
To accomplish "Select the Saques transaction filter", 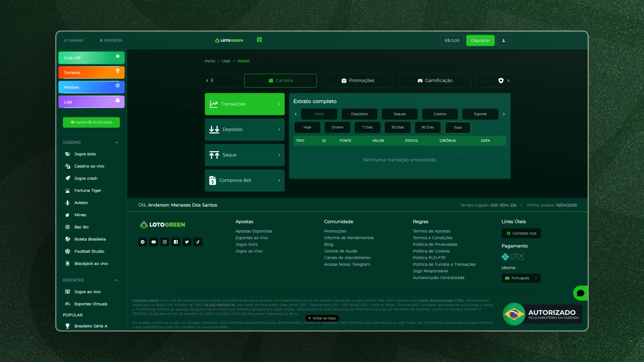I will [x=399, y=114].
